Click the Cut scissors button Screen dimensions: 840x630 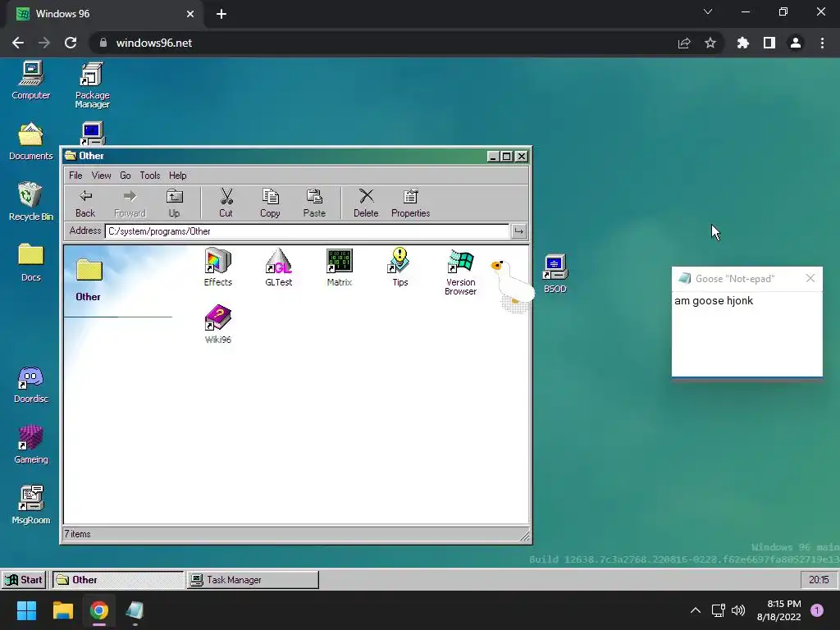[226, 203]
